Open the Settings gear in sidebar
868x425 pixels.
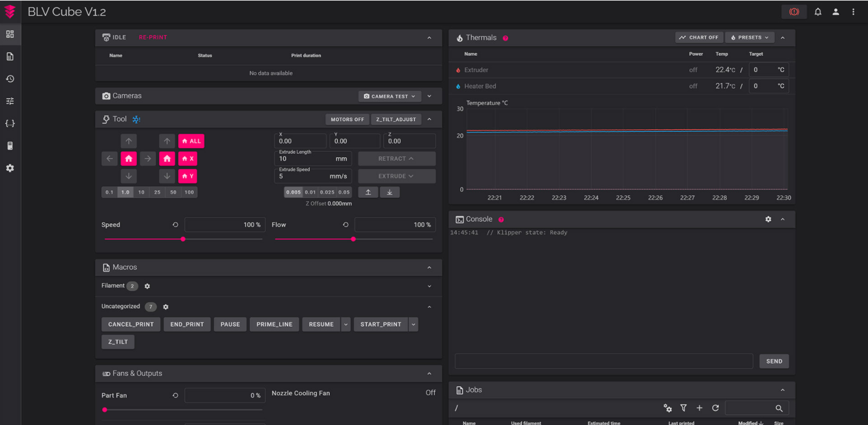pos(10,169)
